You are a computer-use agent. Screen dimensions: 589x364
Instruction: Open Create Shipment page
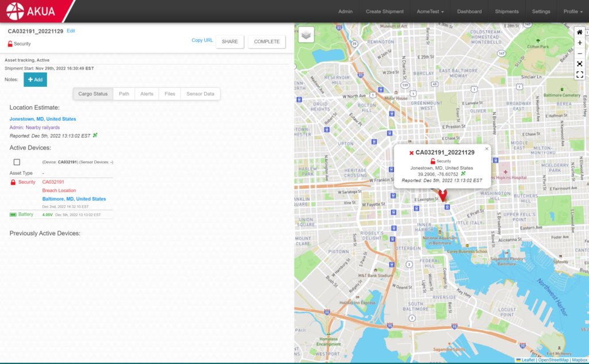pos(385,12)
